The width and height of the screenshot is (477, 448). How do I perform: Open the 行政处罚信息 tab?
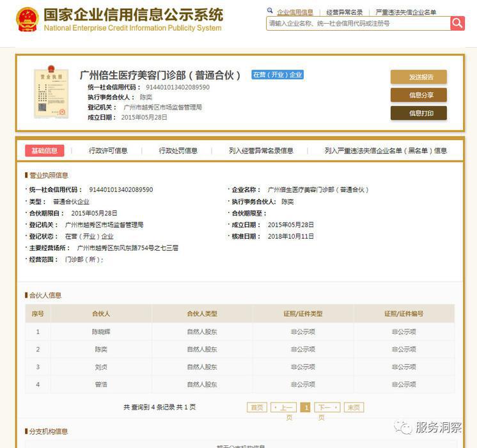(178, 150)
